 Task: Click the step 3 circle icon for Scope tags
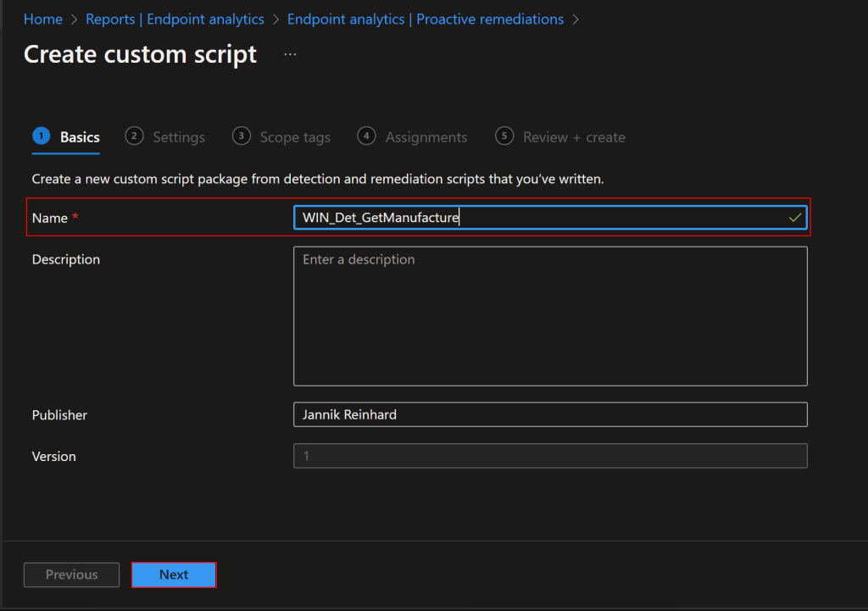point(242,136)
